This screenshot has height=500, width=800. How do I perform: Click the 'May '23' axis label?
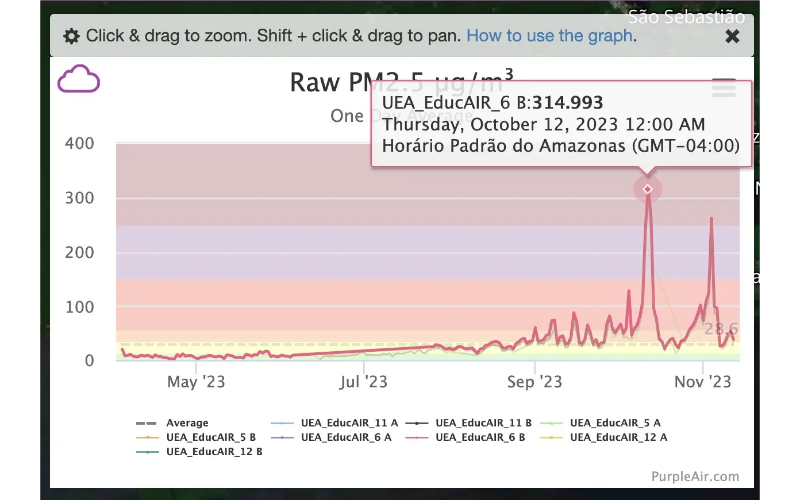pos(196,382)
